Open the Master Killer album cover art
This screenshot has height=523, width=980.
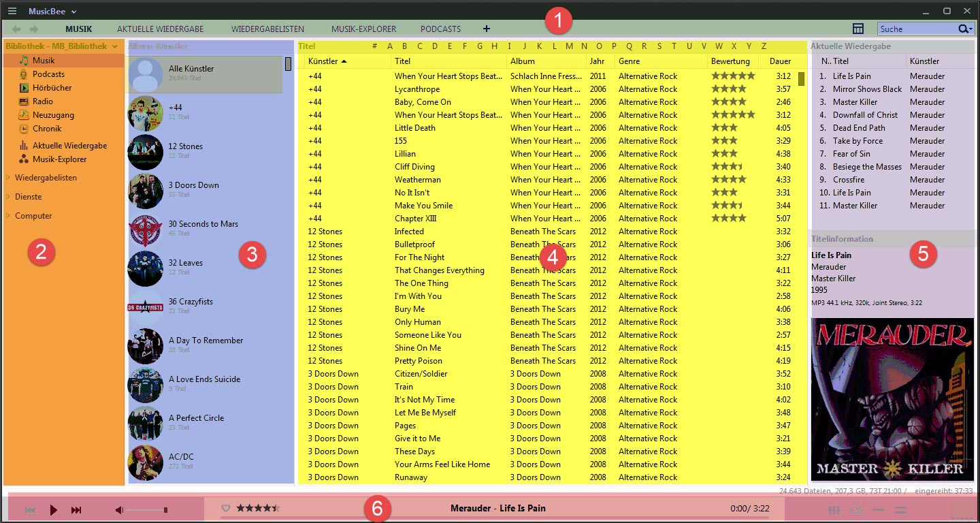pyautogui.click(x=892, y=399)
